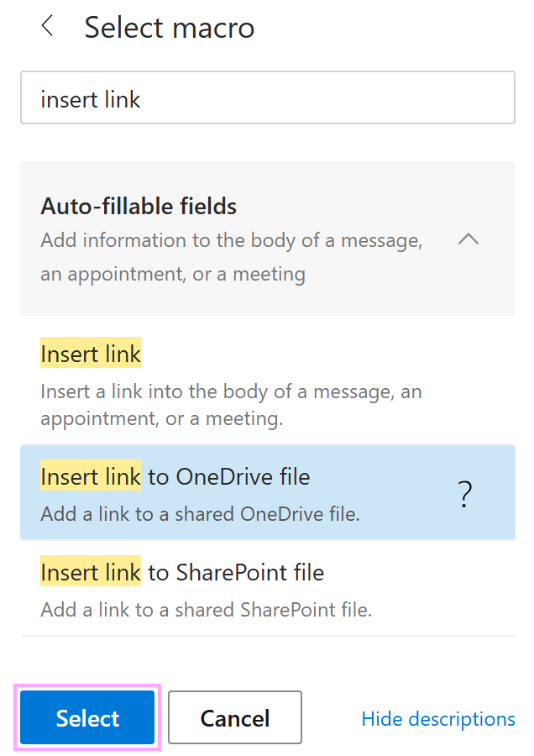This screenshot has width=534, height=756.
Task: Click the search box containing "insert link"
Action: coord(267,97)
